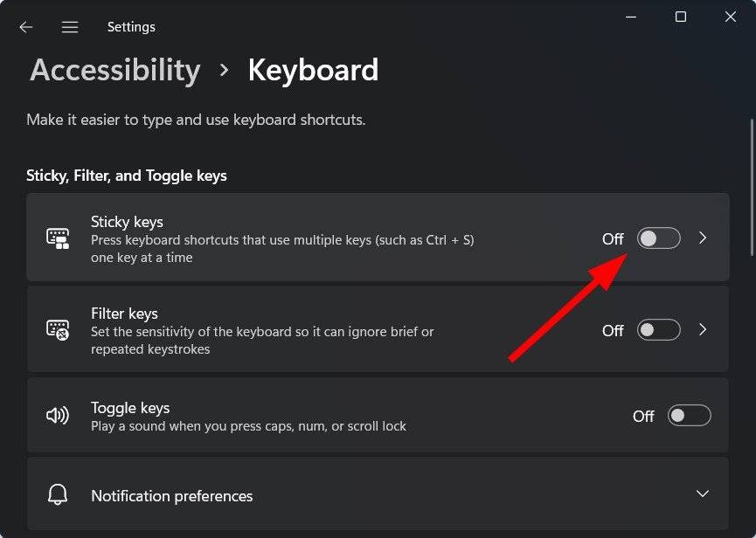
Task: Open Filter keys details via its chevron
Action: pos(703,330)
